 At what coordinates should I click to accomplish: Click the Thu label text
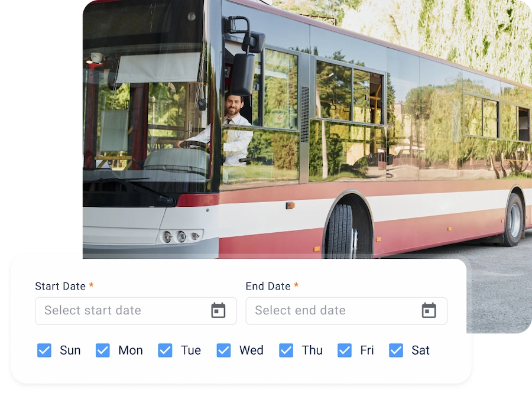(312, 350)
